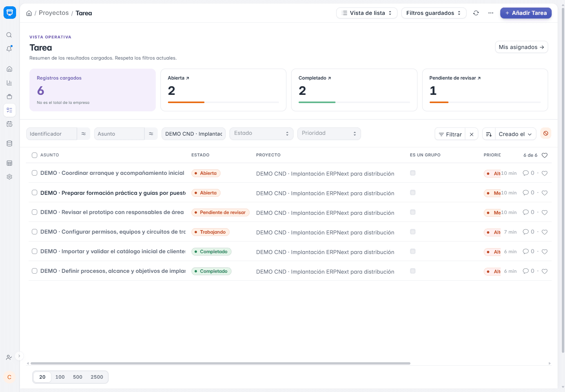The height and width of the screenshot is (392, 565).
Task: Check the Configurar permisos task row
Action: (35, 232)
